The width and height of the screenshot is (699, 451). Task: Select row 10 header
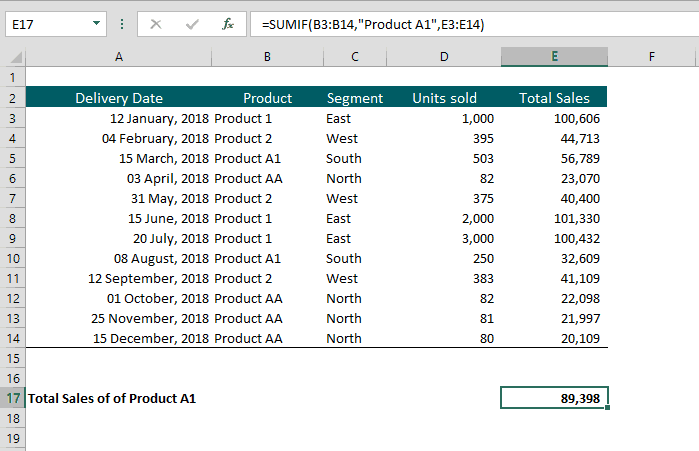[x=12, y=258]
